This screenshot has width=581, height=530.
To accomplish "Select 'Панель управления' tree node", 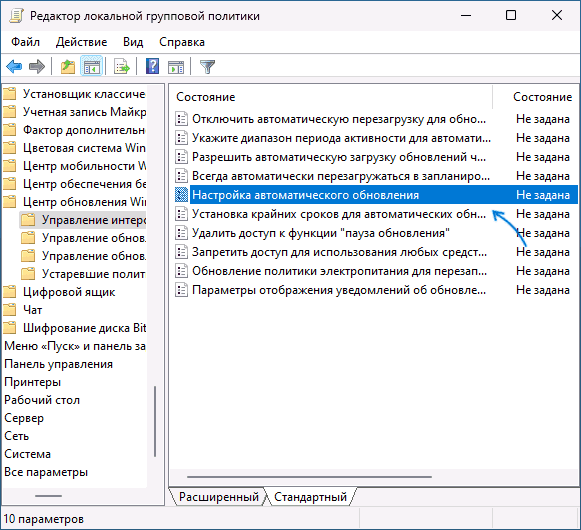I will [59, 364].
